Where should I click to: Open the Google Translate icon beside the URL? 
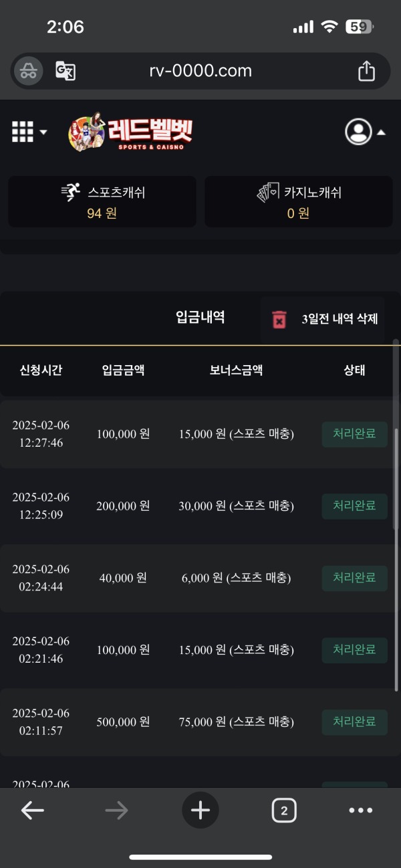click(x=65, y=70)
